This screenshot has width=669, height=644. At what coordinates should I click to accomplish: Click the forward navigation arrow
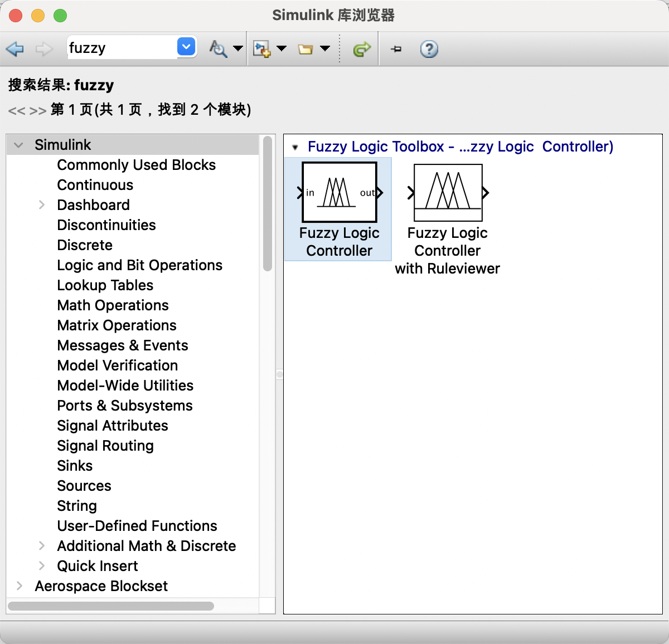[43, 49]
